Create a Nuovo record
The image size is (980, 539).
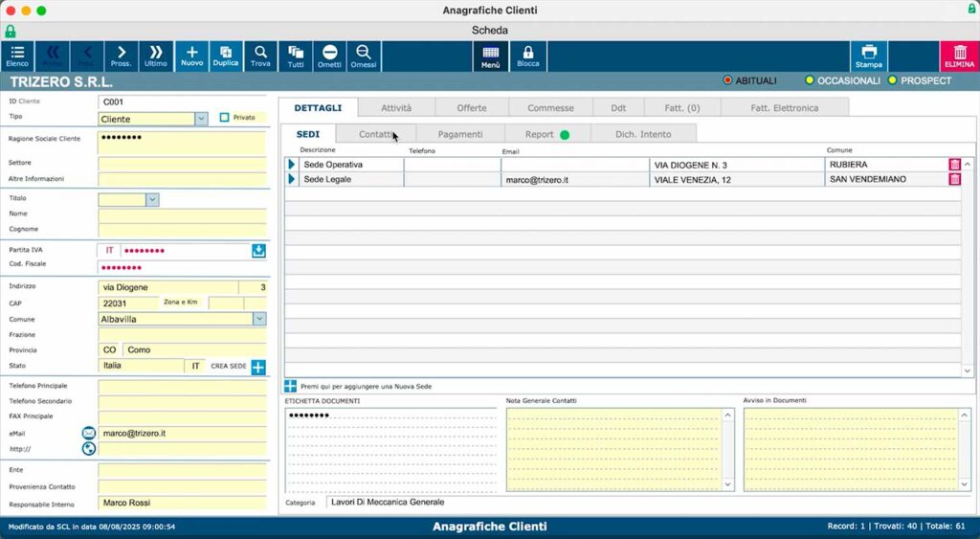coord(191,56)
